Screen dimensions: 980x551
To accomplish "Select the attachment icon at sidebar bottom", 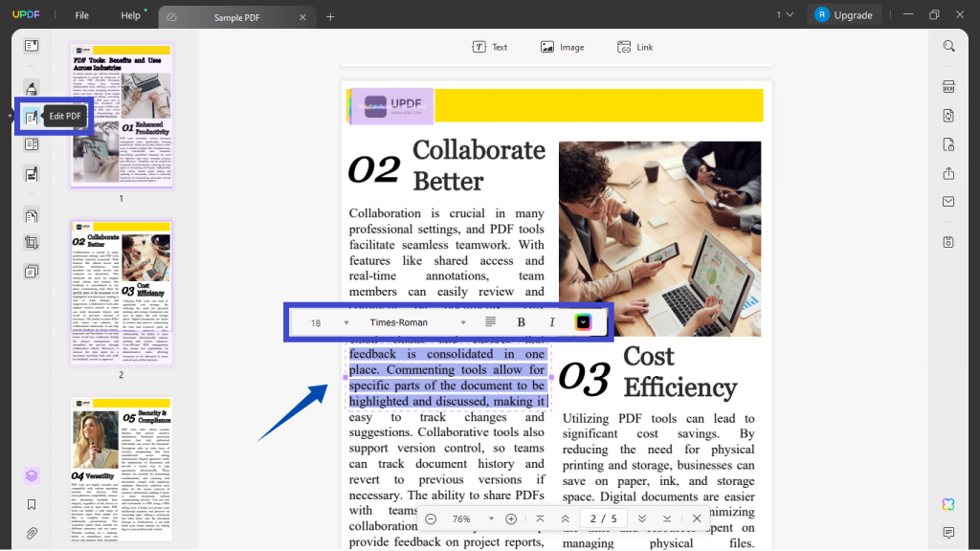I will click(x=31, y=533).
